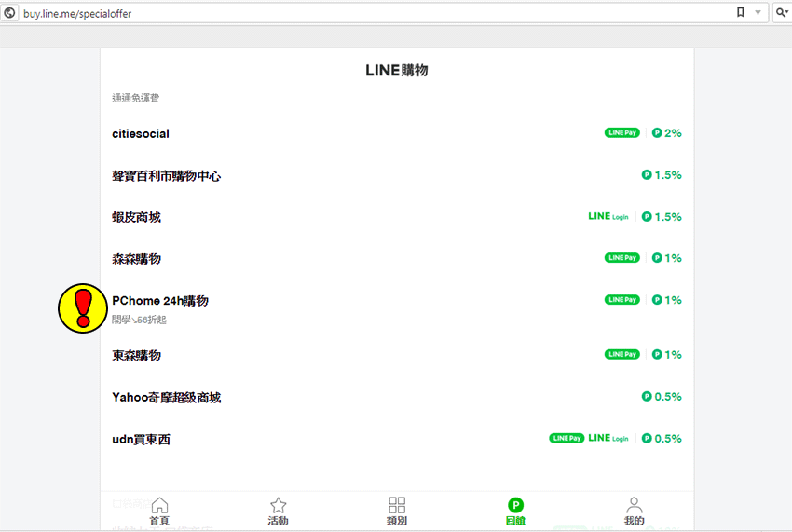Click the address bar URL buy.line.me/specialoffer
This screenshot has height=532, width=792.
(77, 14)
